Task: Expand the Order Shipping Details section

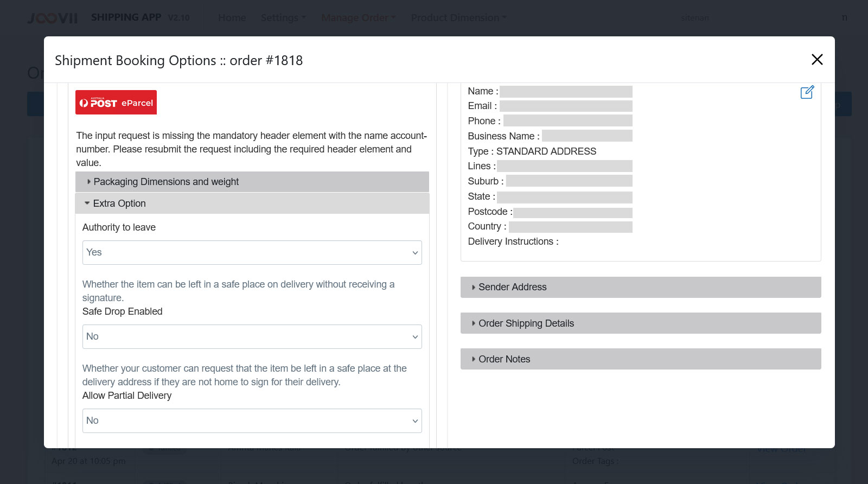Action: click(x=641, y=323)
